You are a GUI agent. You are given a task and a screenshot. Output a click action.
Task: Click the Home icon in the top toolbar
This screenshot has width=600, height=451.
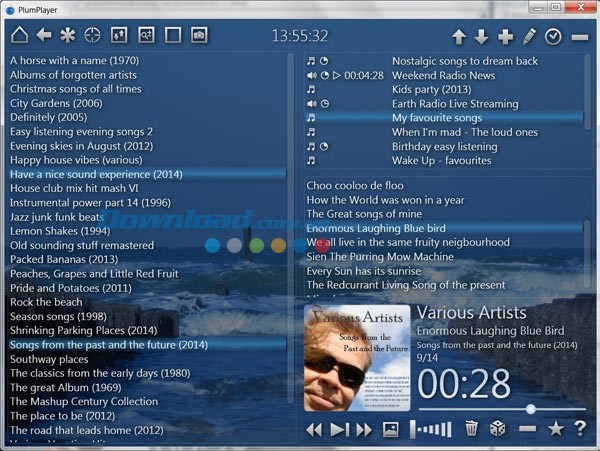pos(19,36)
